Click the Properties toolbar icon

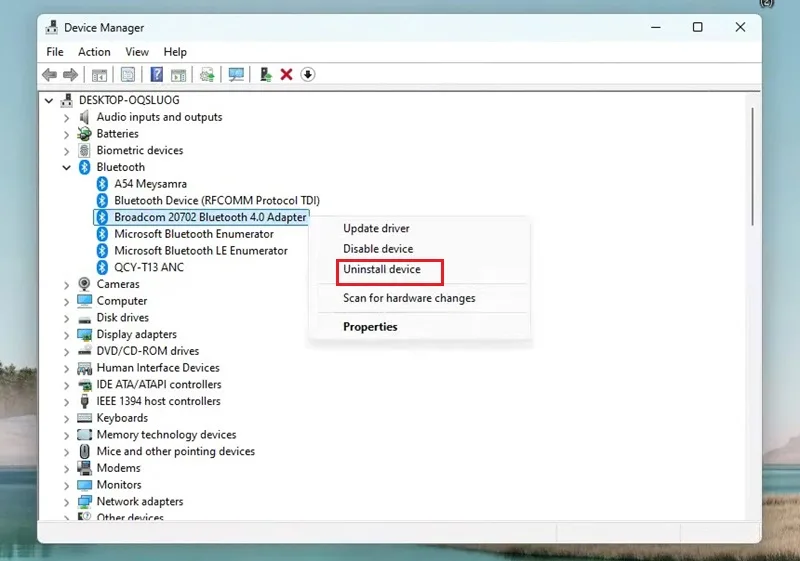[128, 74]
